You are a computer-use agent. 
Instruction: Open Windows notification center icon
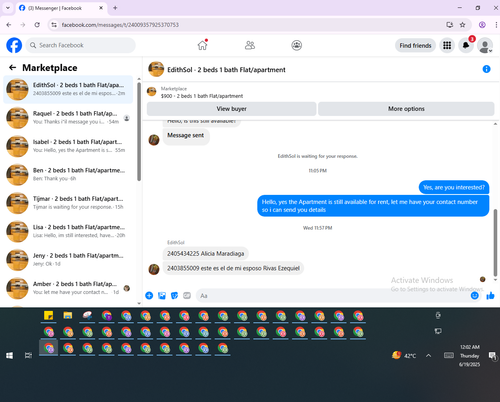click(492, 356)
